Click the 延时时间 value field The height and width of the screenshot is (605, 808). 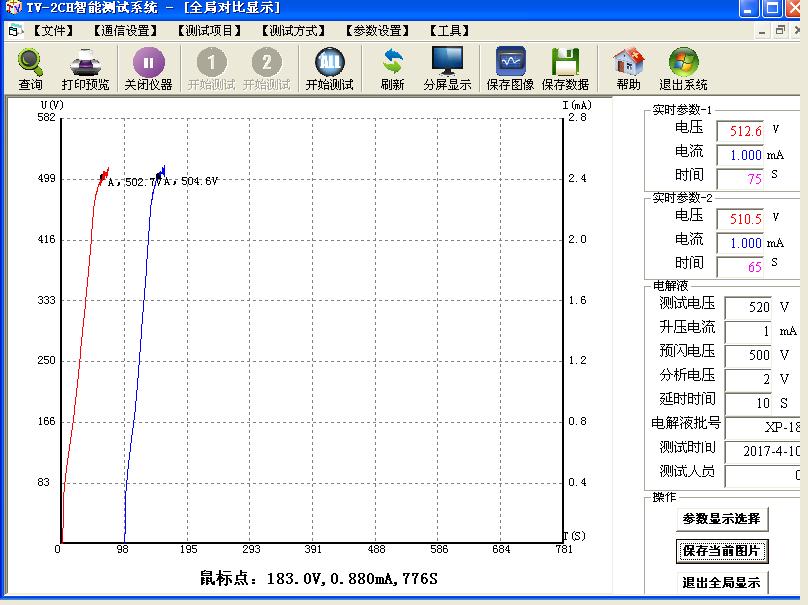click(x=747, y=403)
